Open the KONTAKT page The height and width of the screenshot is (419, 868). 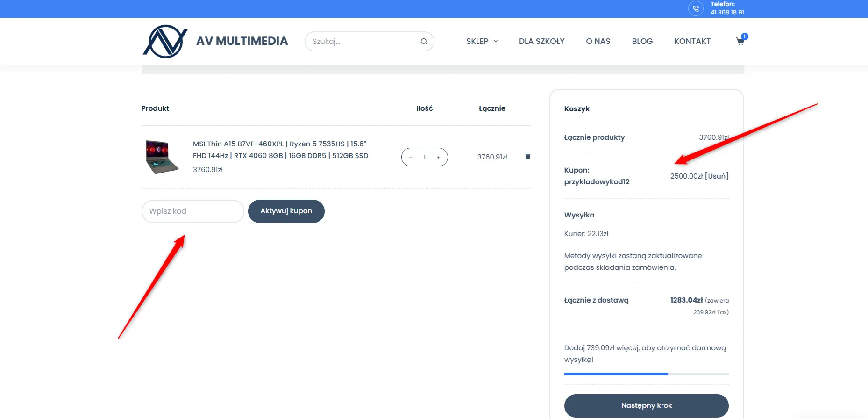click(692, 41)
